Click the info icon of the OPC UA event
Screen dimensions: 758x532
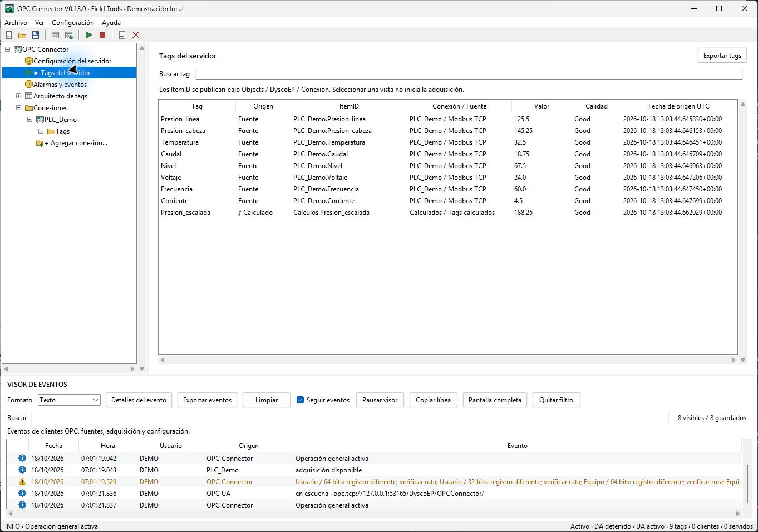tap(22, 493)
